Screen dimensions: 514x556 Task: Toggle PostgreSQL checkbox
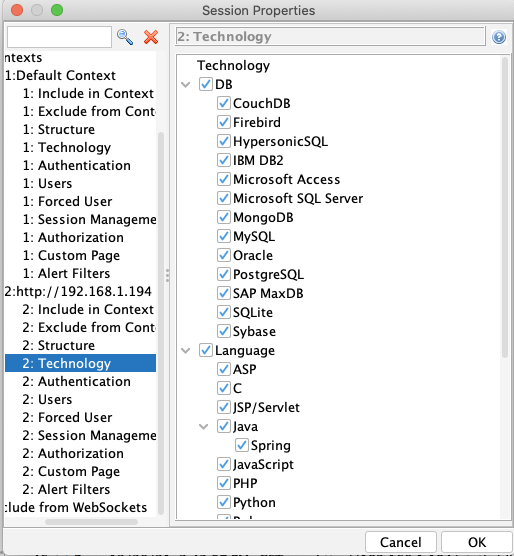[x=224, y=274]
